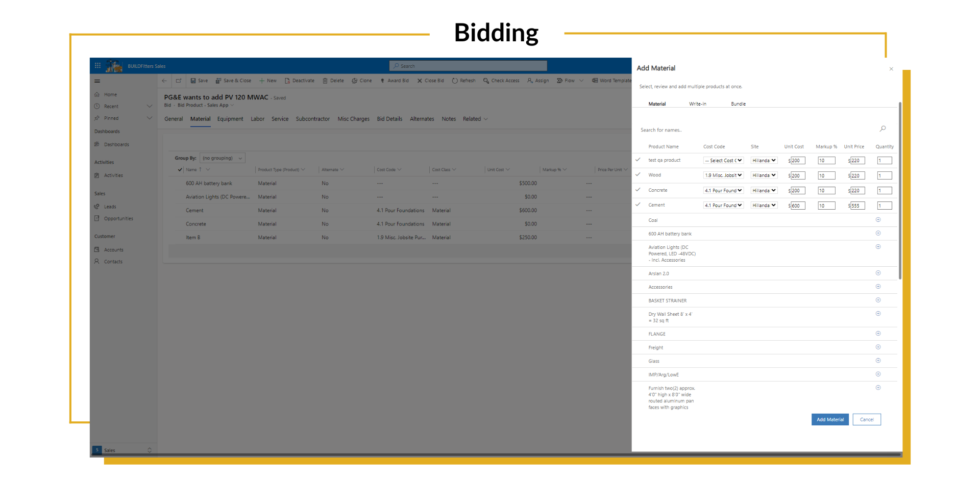Collapse the Recent section in the sidebar

[150, 106]
